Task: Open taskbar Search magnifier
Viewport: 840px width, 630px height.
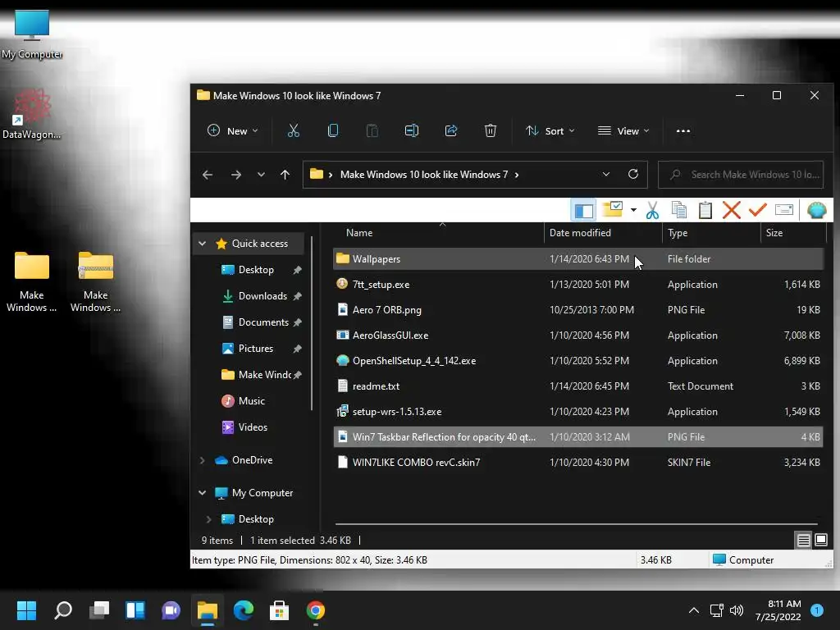Action: [x=62, y=610]
